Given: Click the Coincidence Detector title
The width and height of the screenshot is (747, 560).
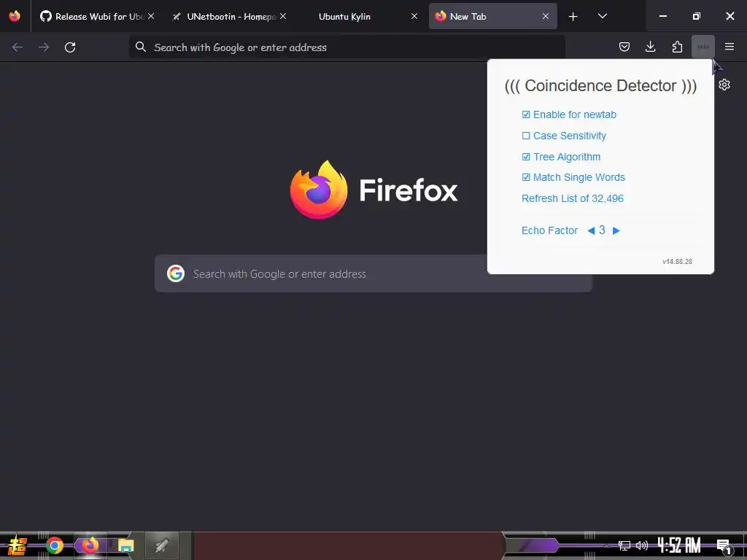Looking at the screenshot, I should click(x=600, y=86).
